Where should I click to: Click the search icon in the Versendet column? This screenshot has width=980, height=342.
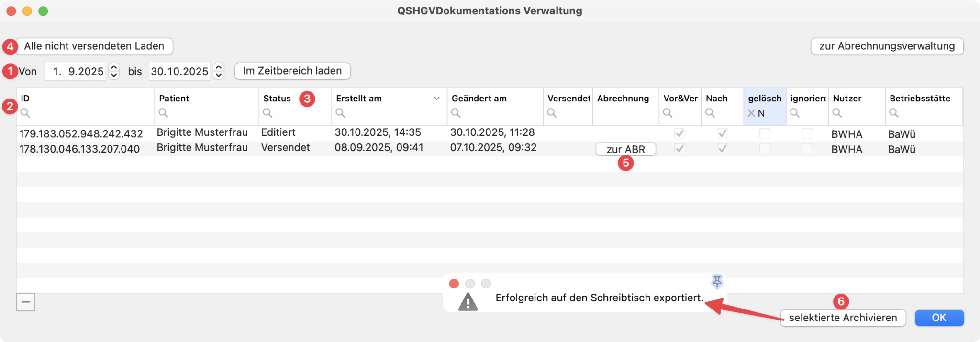pyautogui.click(x=552, y=113)
